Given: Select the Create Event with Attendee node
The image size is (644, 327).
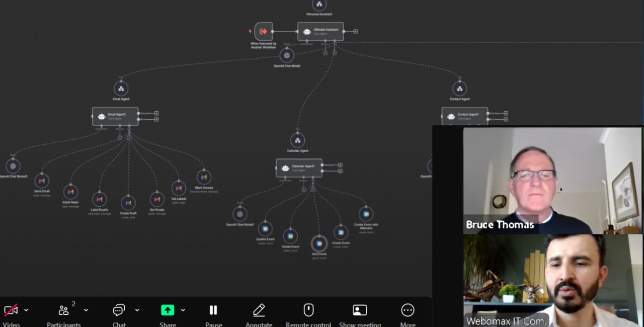Looking at the screenshot, I should coord(366,214).
